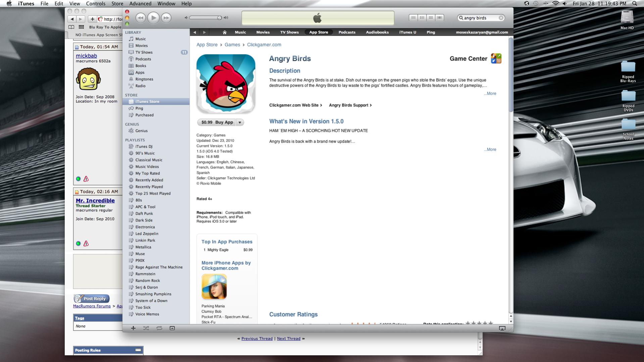Image resolution: width=644 pixels, height=362 pixels.
Task: Click the Angry Birds app icon
Action: tap(226, 84)
